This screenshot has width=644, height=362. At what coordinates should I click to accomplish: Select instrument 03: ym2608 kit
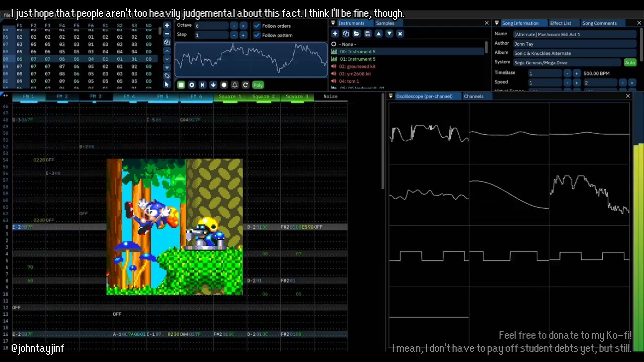(408, 74)
